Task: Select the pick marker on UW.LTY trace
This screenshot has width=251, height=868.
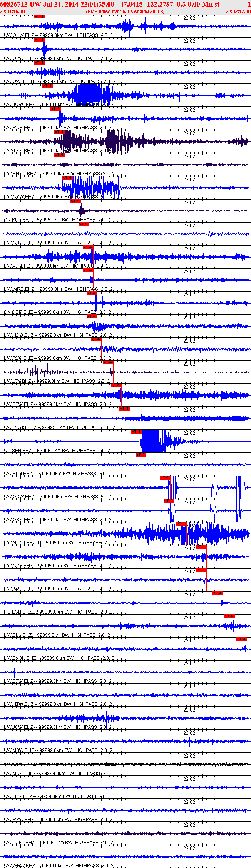Action: click(x=108, y=362)
